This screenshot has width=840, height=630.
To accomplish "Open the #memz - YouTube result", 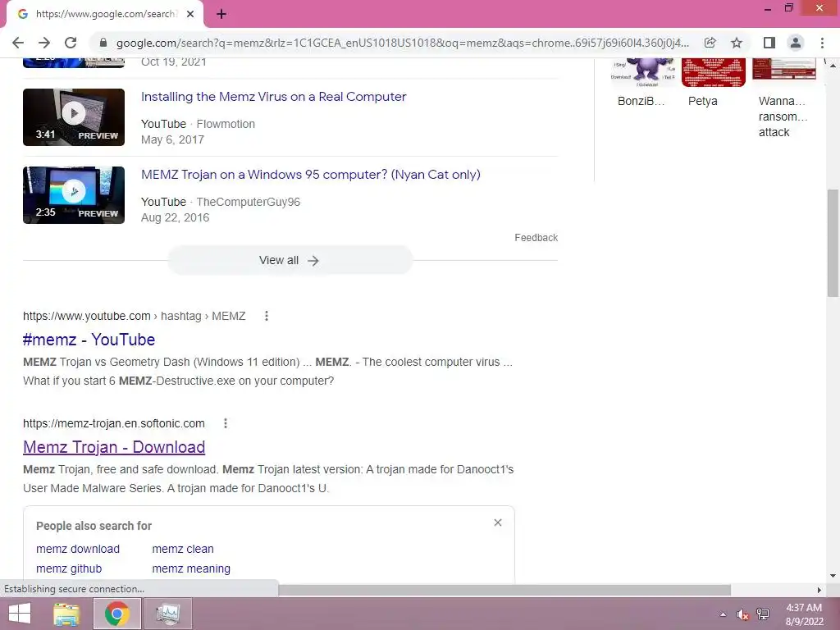I will tap(89, 339).
